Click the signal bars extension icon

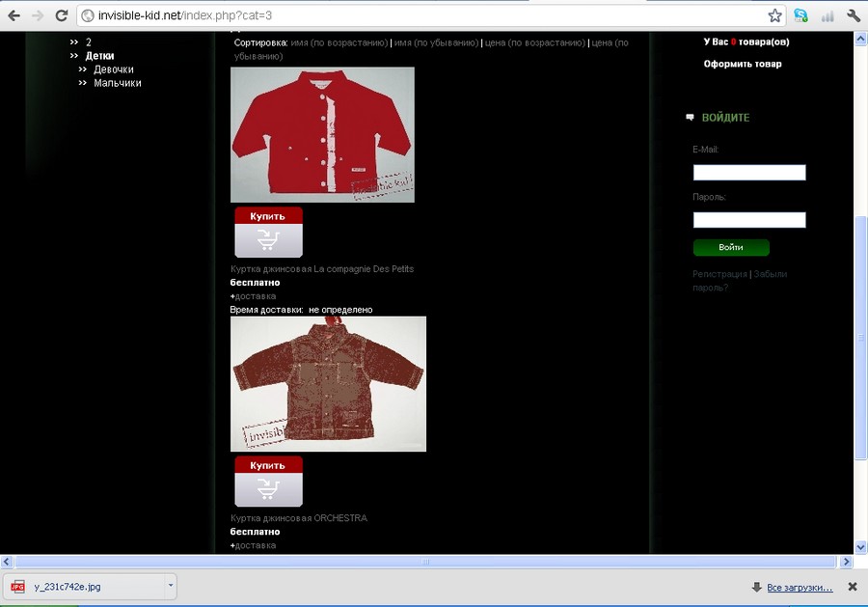[x=827, y=16]
